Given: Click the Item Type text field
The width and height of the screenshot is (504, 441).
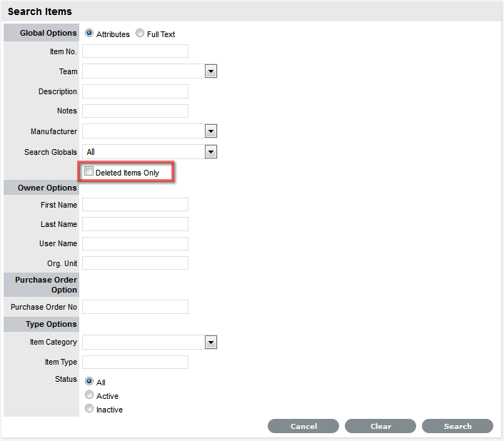Looking at the screenshot, I should click(135, 362).
